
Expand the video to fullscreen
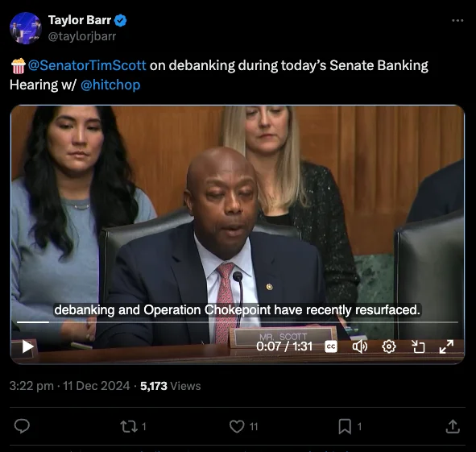[446, 346]
